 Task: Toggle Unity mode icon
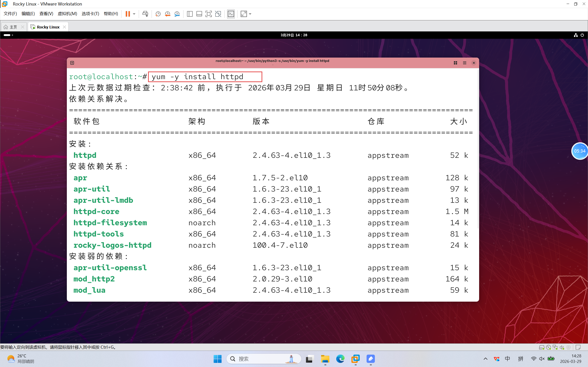click(x=218, y=14)
